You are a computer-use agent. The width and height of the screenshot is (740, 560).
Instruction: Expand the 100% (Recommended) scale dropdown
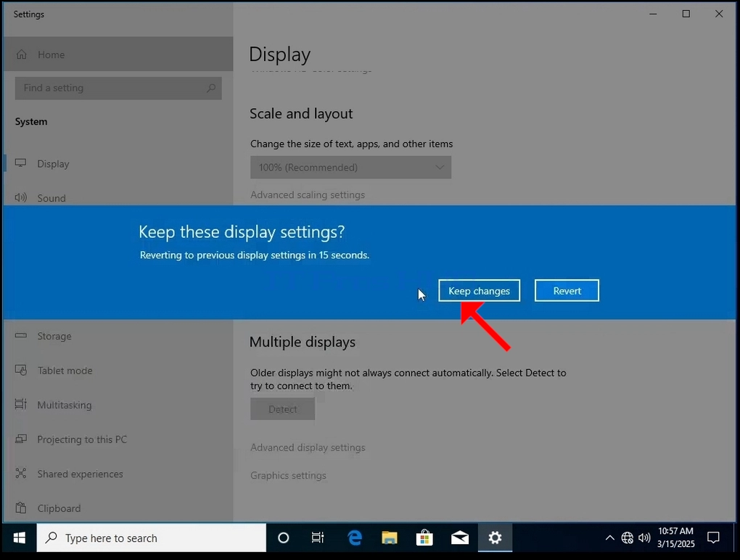point(350,168)
